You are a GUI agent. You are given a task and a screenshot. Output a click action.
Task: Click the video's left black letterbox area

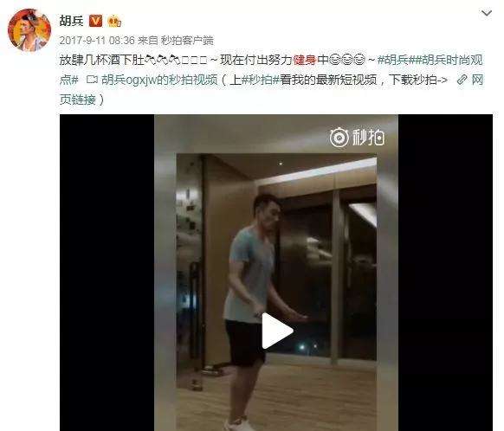[107, 273]
